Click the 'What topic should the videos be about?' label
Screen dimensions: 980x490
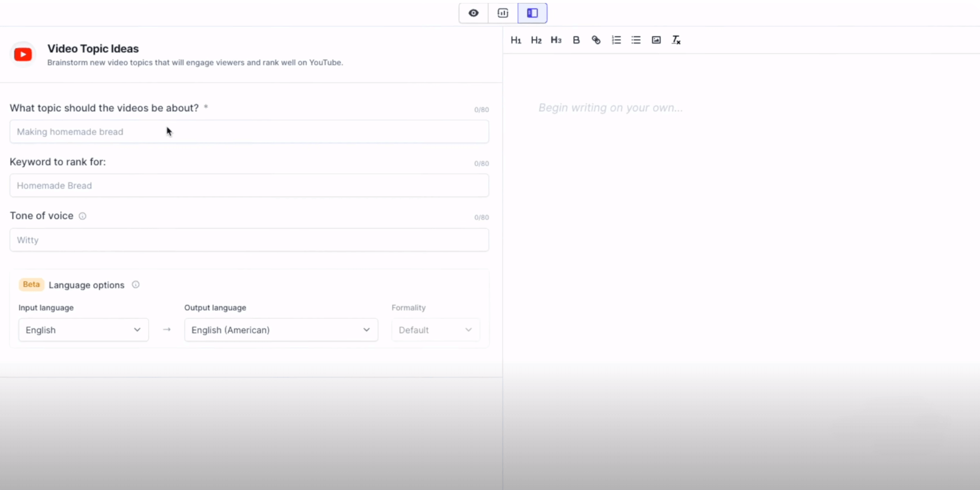[x=104, y=108]
